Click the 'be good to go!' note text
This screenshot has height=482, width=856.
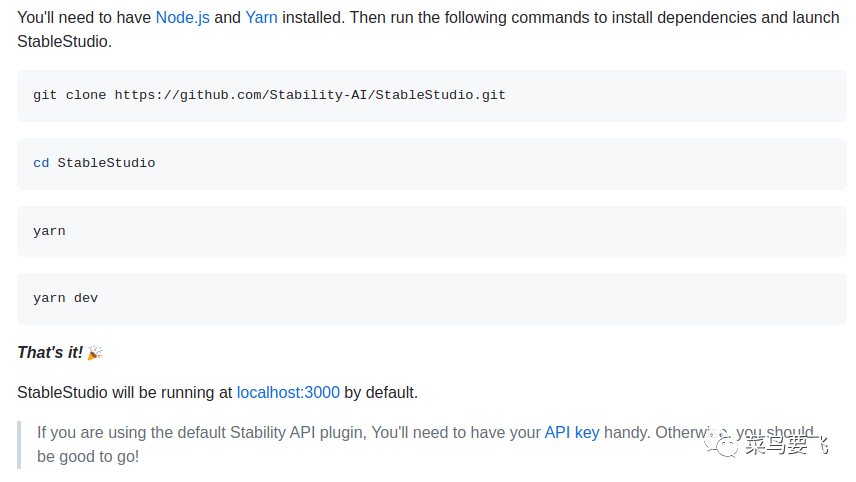pyautogui.click(x=88, y=456)
